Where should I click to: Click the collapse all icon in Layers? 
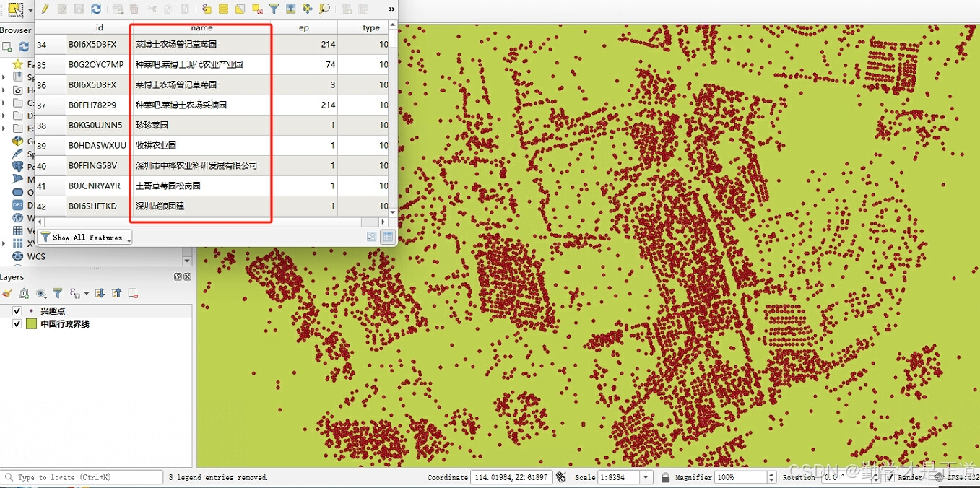click(116, 293)
